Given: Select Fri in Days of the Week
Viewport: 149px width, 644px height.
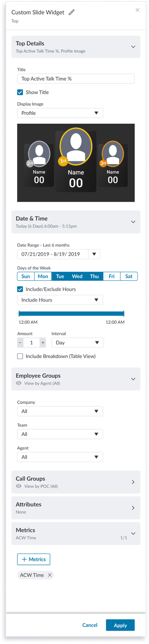Looking at the screenshot, I should [x=111, y=276].
